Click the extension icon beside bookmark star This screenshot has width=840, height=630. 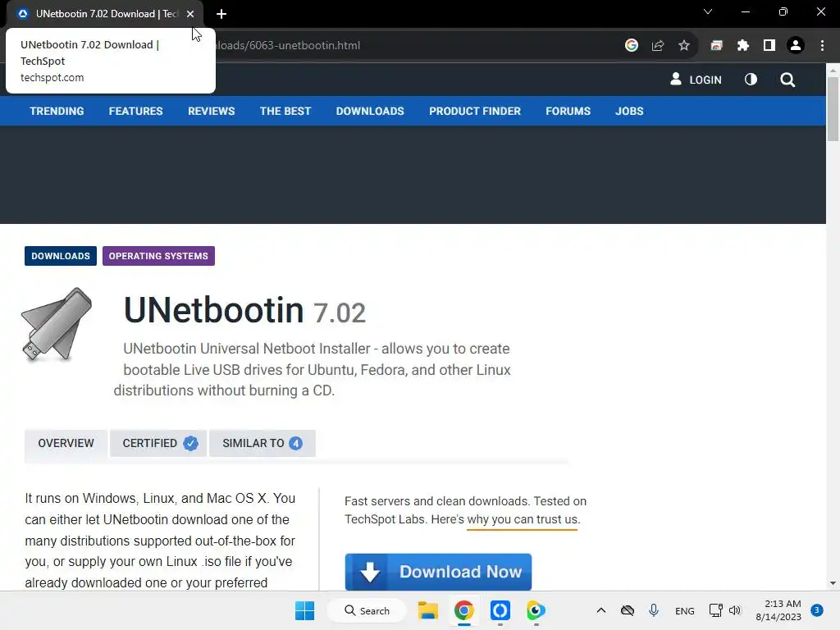[717, 46]
